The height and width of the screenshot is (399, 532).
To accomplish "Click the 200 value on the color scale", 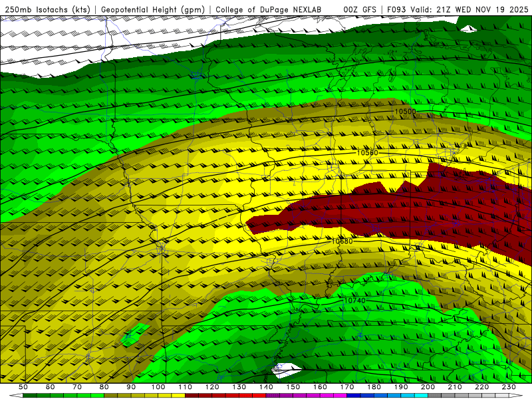I will click(x=428, y=387).
